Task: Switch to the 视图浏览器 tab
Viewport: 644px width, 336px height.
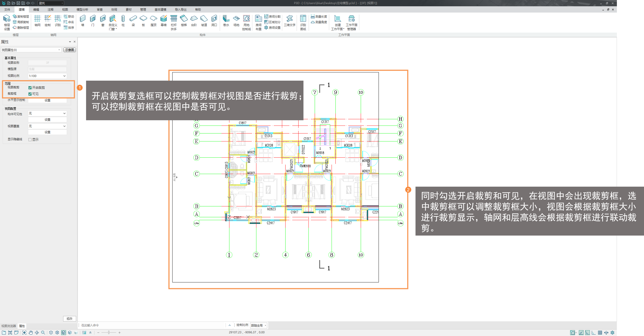Action: (8, 326)
